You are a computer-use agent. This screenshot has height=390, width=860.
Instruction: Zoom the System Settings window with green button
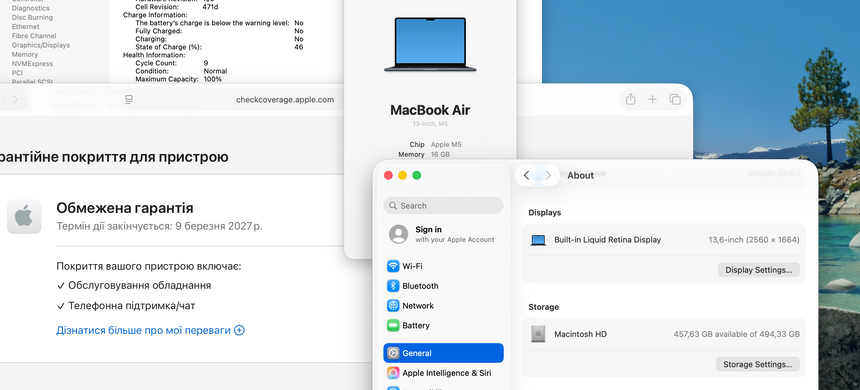417,176
